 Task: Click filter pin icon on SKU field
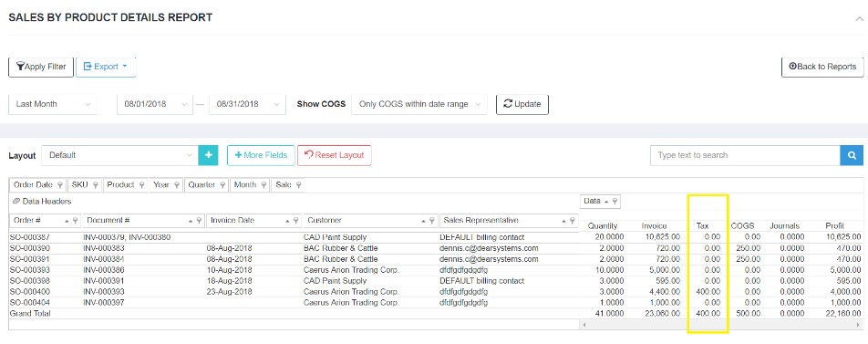[x=95, y=185]
